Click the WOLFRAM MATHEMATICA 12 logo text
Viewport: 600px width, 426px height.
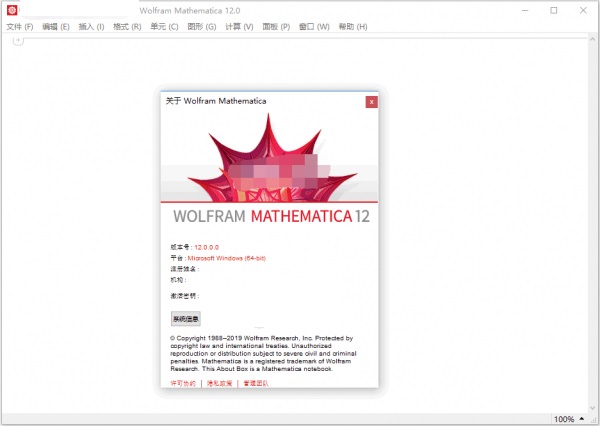point(271,216)
